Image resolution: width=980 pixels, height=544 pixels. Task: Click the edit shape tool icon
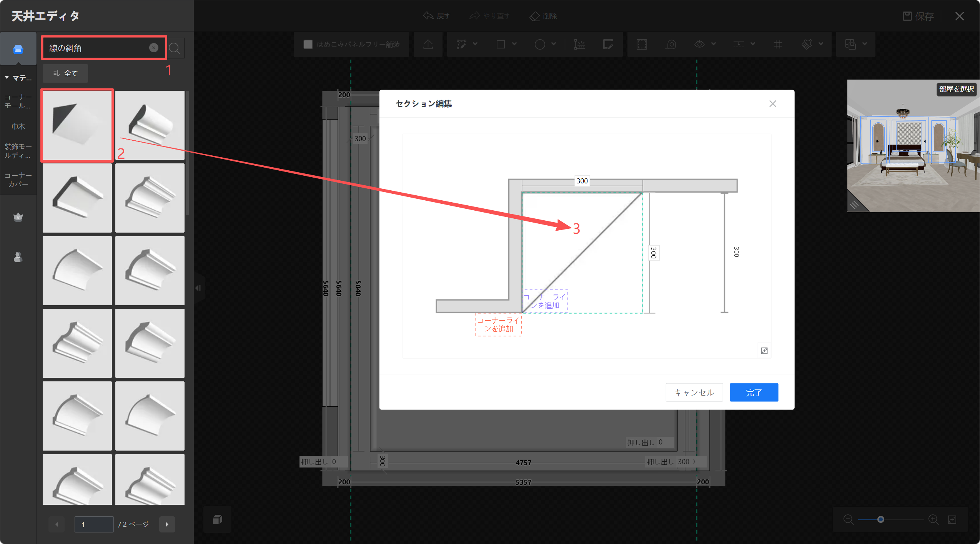pos(608,45)
